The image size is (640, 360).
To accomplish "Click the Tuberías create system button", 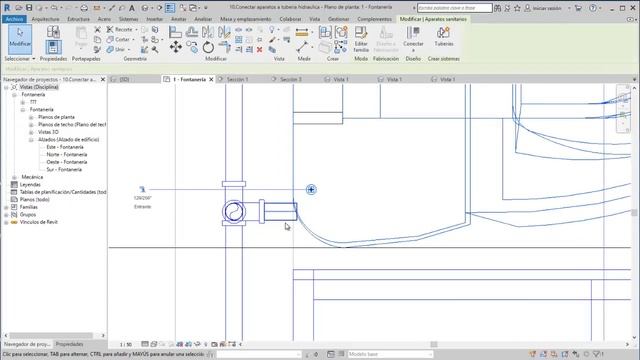I will pos(444,36).
